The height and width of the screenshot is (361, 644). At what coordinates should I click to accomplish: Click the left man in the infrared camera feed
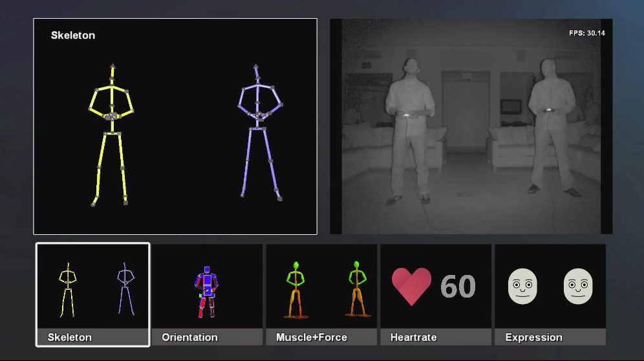[x=409, y=131]
